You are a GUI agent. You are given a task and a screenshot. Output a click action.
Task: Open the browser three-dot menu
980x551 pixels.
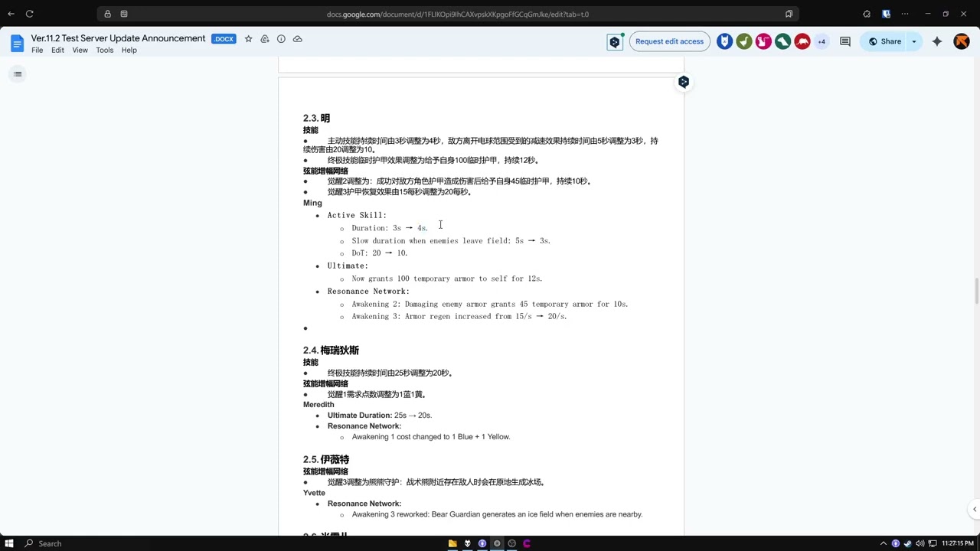click(906, 14)
